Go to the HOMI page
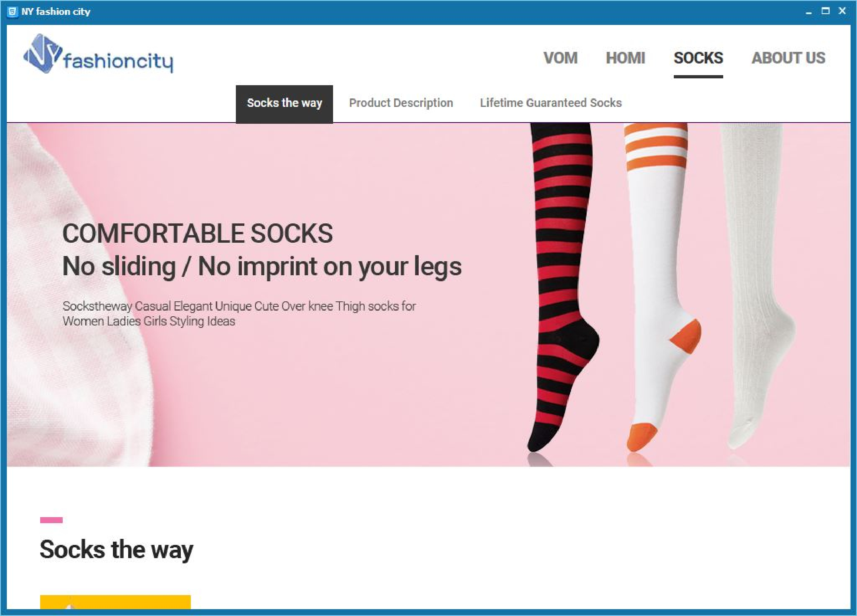 626,58
